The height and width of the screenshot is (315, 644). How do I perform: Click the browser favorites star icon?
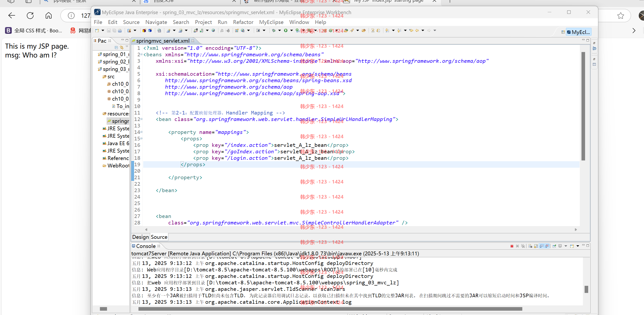(621, 16)
